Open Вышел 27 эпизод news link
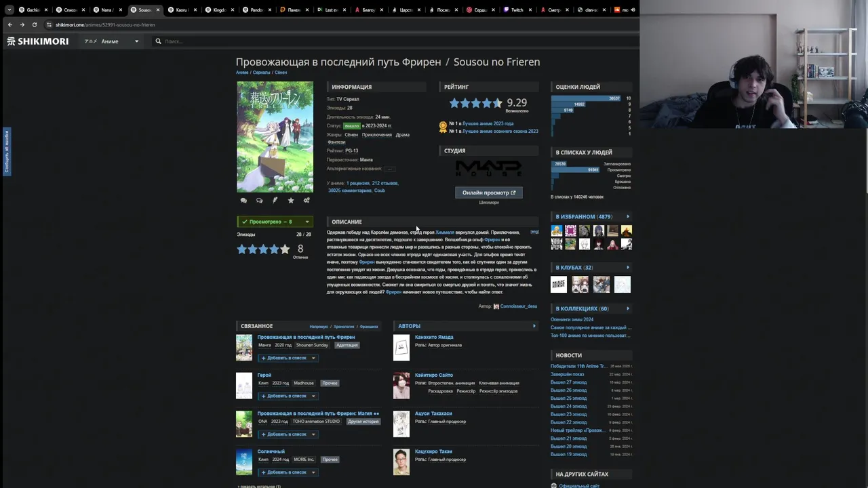Screen dimensions: 868x488 pyautogui.click(x=569, y=382)
